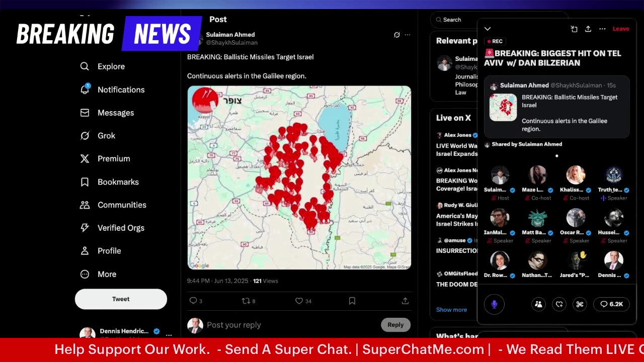Click the Space share upload icon
644x362 pixels.
[x=588, y=29]
